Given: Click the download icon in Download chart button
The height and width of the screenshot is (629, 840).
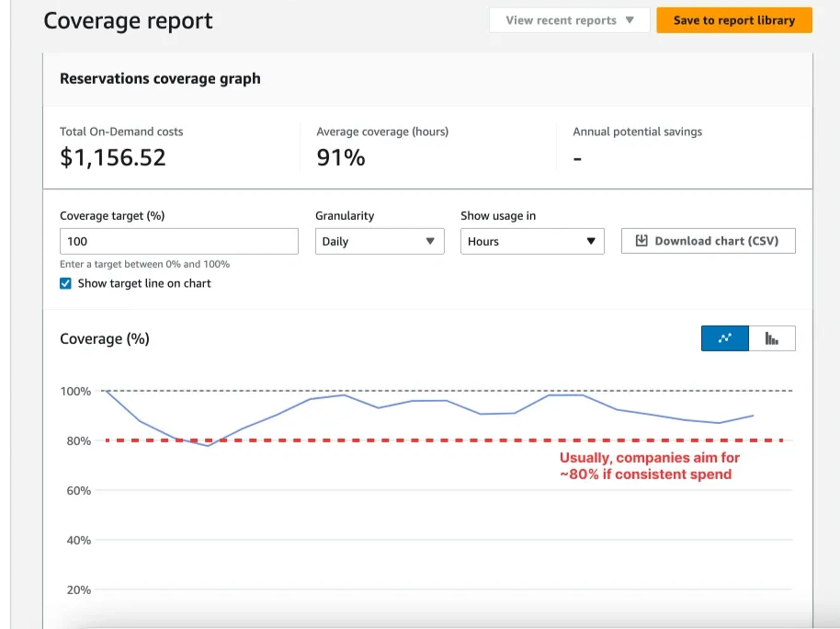Looking at the screenshot, I should point(641,241).
